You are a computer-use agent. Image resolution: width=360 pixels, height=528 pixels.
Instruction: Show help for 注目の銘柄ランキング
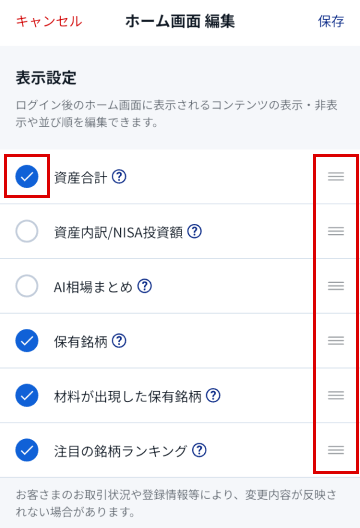(x=199, y=450)
